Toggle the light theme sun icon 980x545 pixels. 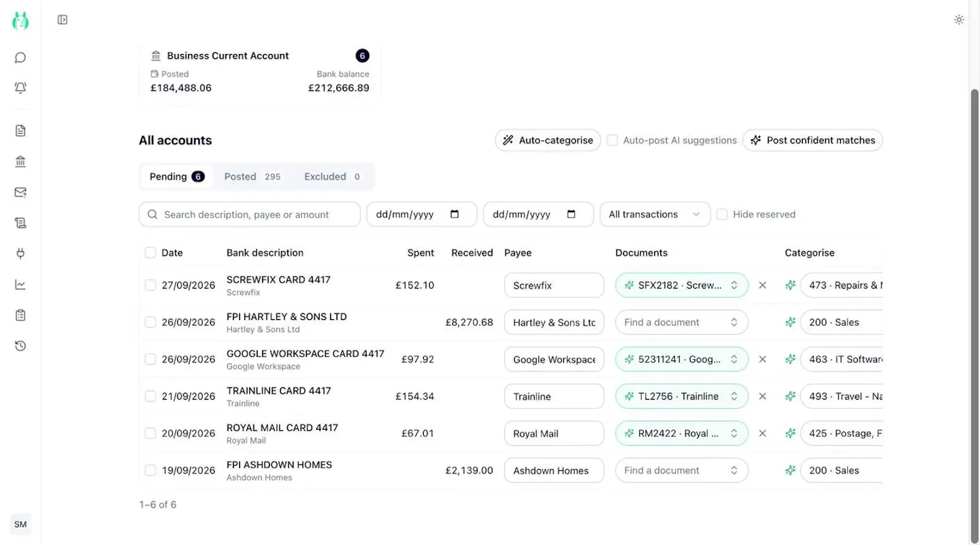(x=959, y=20)
